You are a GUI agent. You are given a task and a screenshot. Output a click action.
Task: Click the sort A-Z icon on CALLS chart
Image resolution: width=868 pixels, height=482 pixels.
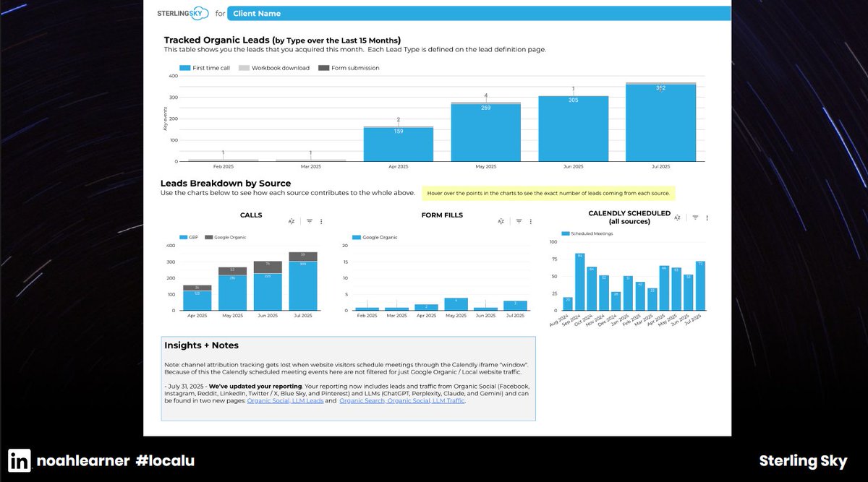coord(291,221)
